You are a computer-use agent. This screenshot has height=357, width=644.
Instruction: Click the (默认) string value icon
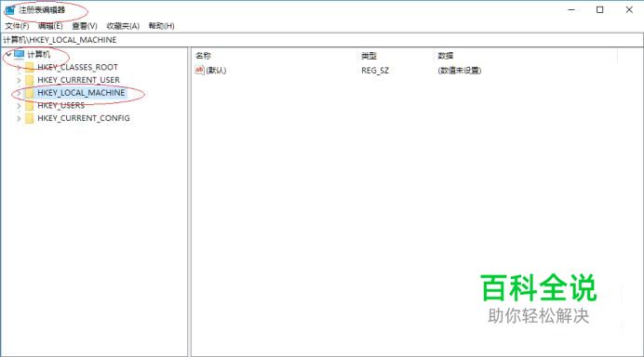pos(199,70)
